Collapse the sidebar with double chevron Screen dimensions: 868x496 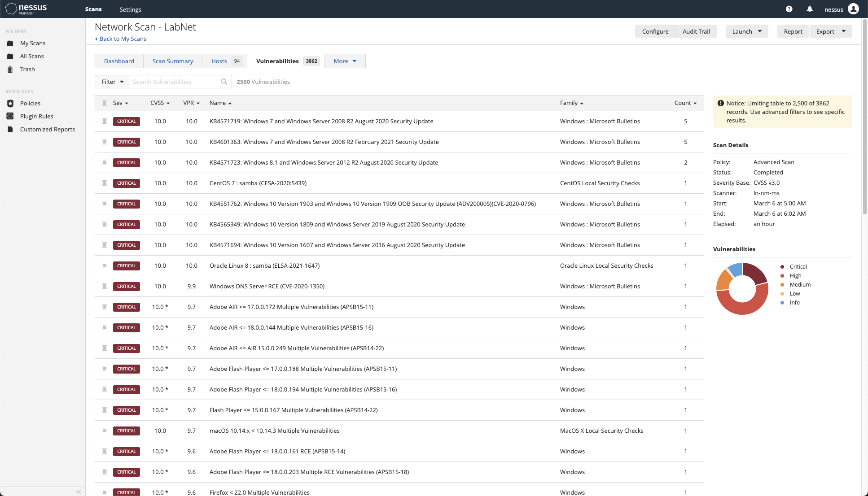79,492
